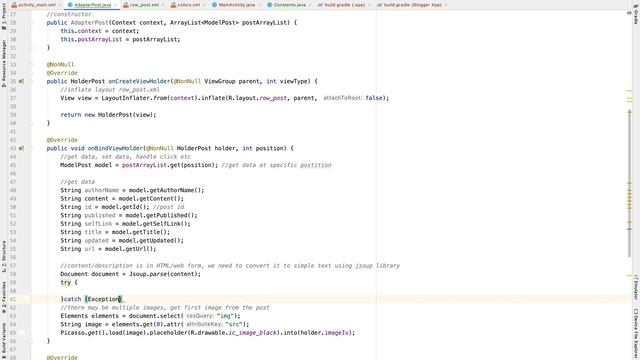This screenshot has width=640, height=360.
Task: Click the code inspection indicator above the scrollbar
Action: click(x=629, y=13)
